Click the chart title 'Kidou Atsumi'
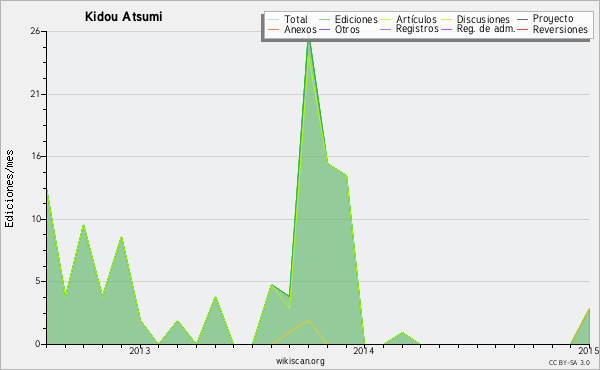Viewport: 600px width, 370px height. 123,16
